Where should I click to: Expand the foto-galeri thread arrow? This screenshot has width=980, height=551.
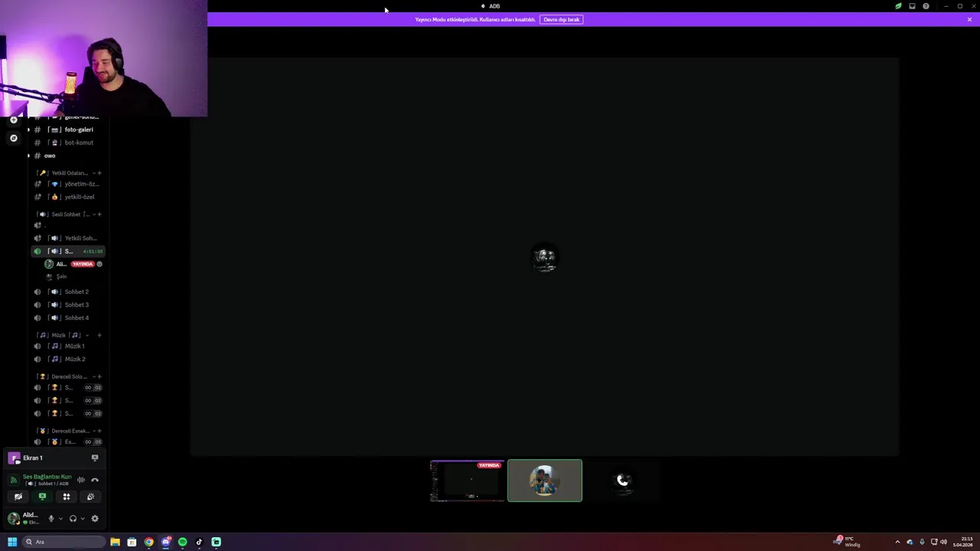(x=28, y=129)
